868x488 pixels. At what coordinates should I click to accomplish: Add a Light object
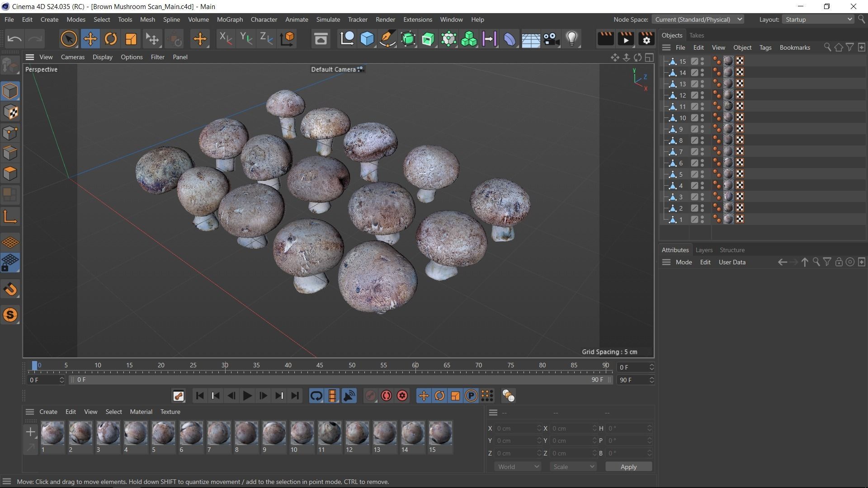click(x=572, y=39)
